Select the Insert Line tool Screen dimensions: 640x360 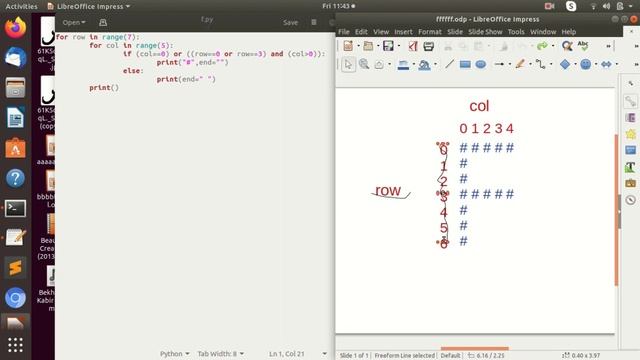coord(449,64)
